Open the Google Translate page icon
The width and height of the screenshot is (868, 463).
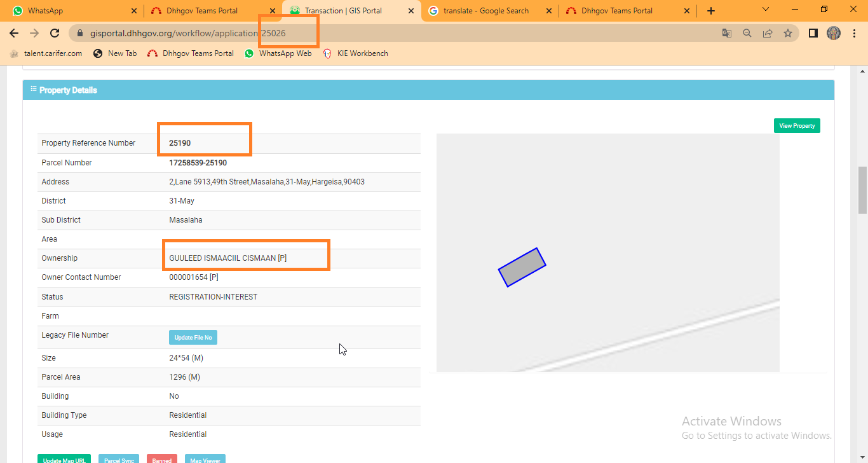727,33
